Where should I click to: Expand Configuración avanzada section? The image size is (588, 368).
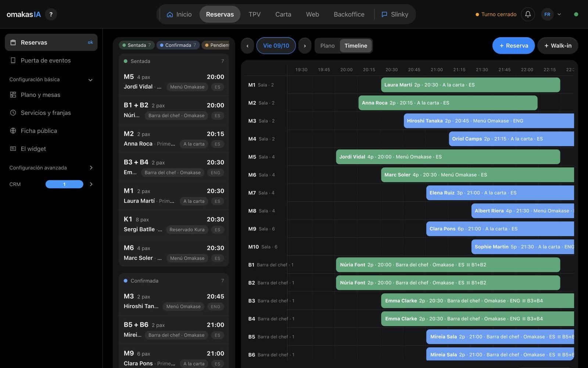[x=91, y=167]
